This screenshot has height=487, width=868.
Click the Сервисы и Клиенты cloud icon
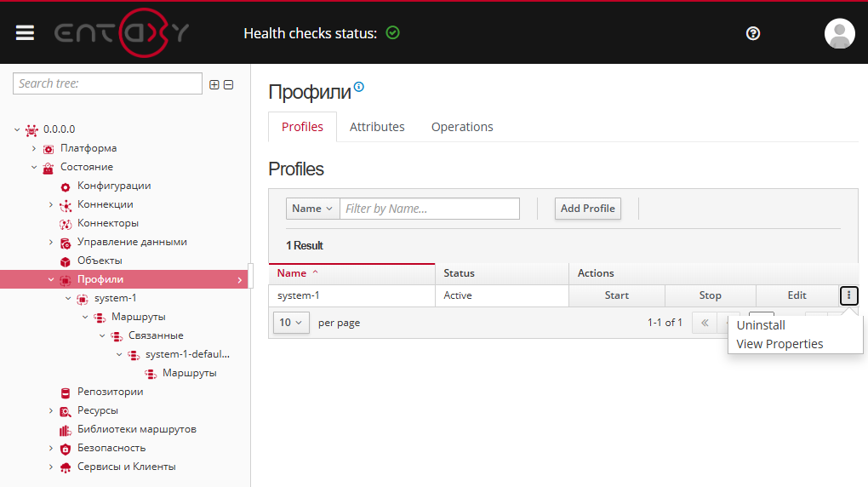[66, 467]
